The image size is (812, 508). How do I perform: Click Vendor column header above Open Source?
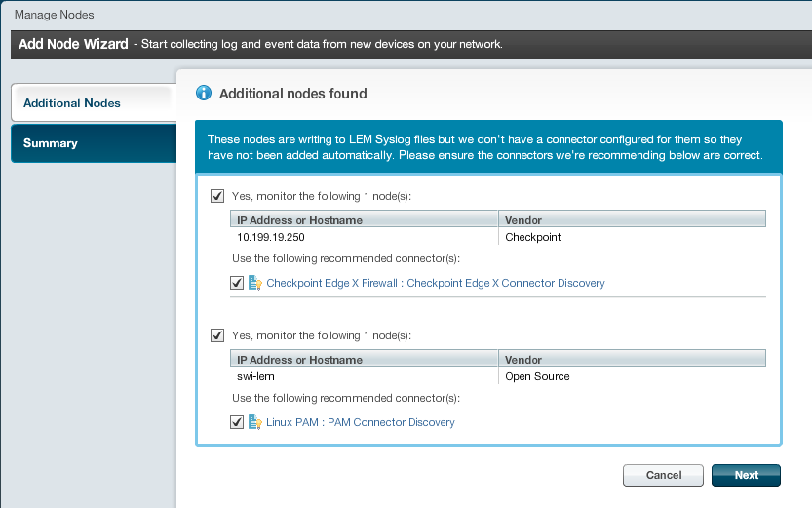632,359
